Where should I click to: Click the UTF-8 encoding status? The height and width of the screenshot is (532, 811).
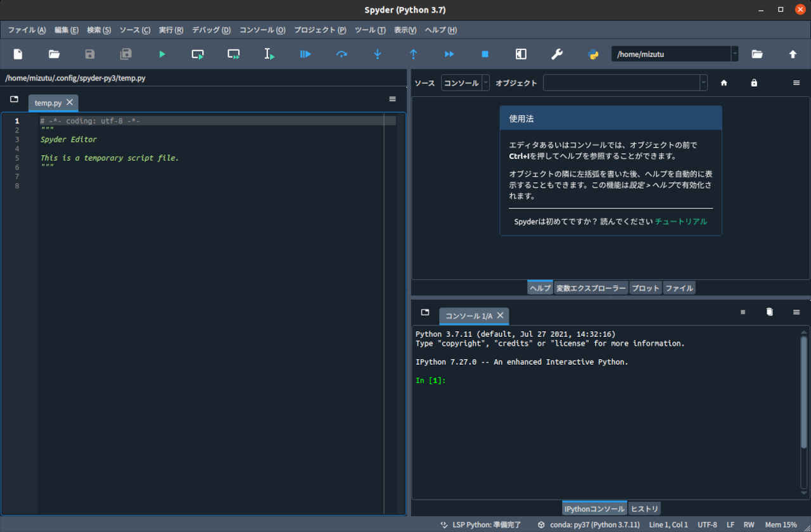(x=707, y=525)
